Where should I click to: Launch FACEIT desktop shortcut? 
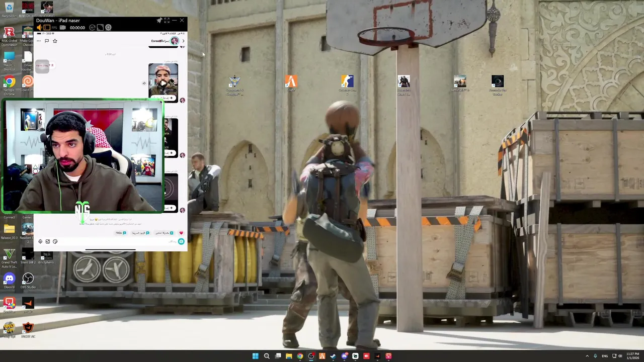(x=28, y=305)
